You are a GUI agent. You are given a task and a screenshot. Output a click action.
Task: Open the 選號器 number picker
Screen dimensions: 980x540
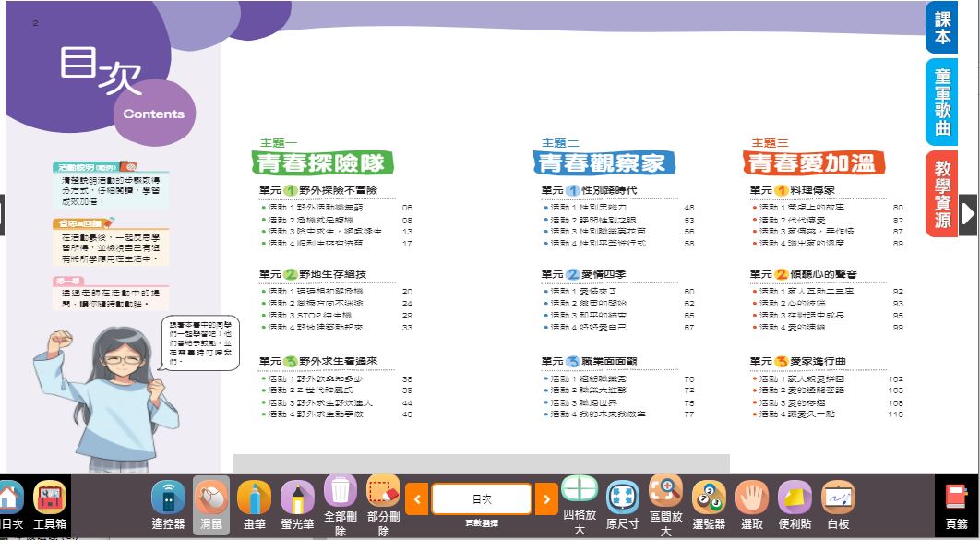click(x=709, y=505)
